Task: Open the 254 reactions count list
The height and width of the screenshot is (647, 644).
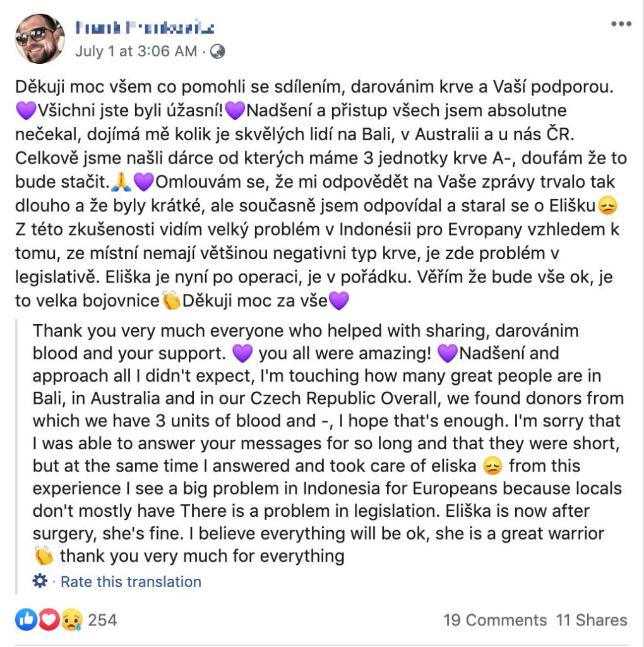Action: click(102, 620)
